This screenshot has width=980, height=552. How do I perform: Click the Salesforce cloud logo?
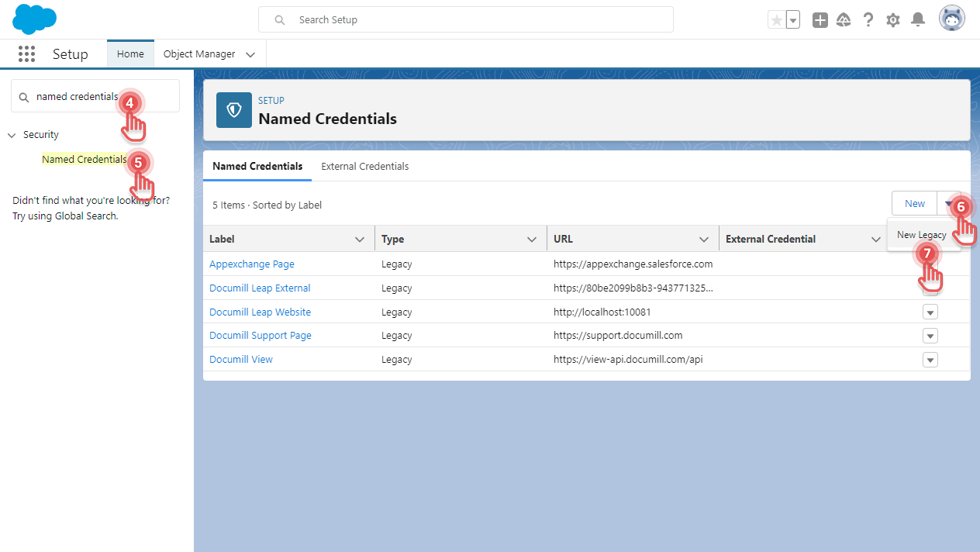coord(35,19)
